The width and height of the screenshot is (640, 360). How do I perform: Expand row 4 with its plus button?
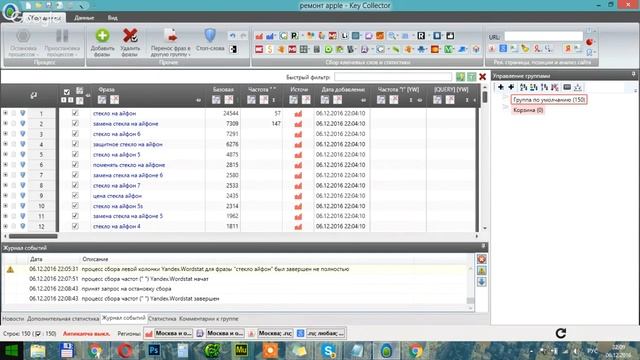tap(6, 144)
